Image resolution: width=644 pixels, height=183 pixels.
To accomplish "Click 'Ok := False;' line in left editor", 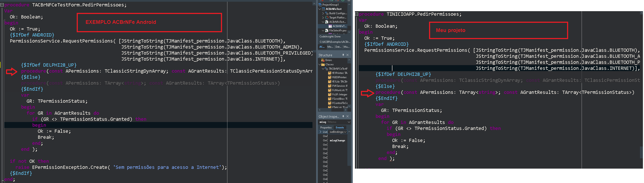I will [x=54, y=131].
